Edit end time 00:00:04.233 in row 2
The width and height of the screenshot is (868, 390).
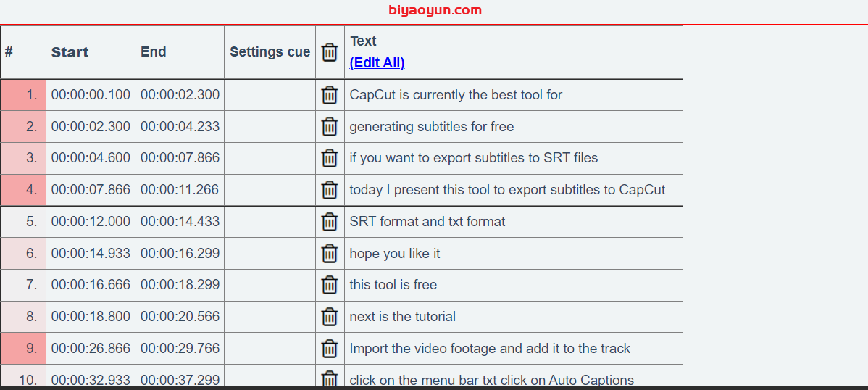(180, 126)
